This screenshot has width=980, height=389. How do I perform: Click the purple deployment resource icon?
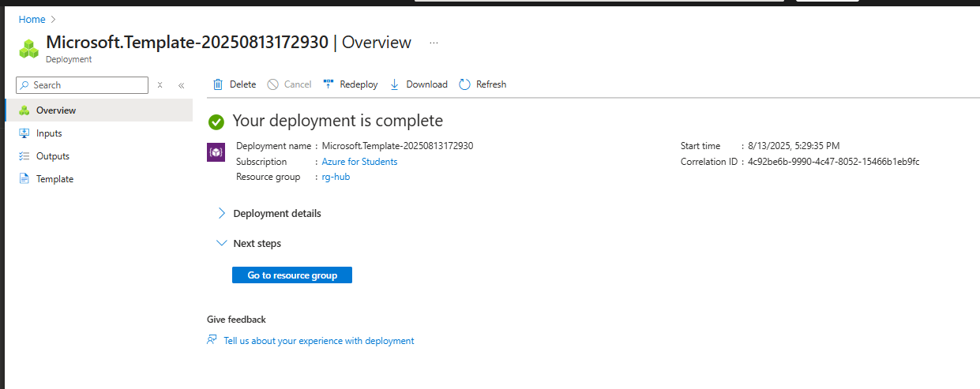tap(216, 152)
